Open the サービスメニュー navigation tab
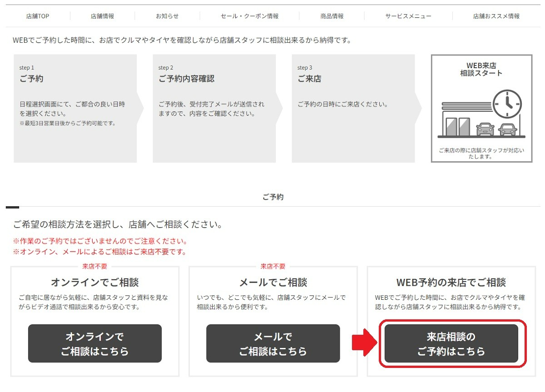 [408, 16]
